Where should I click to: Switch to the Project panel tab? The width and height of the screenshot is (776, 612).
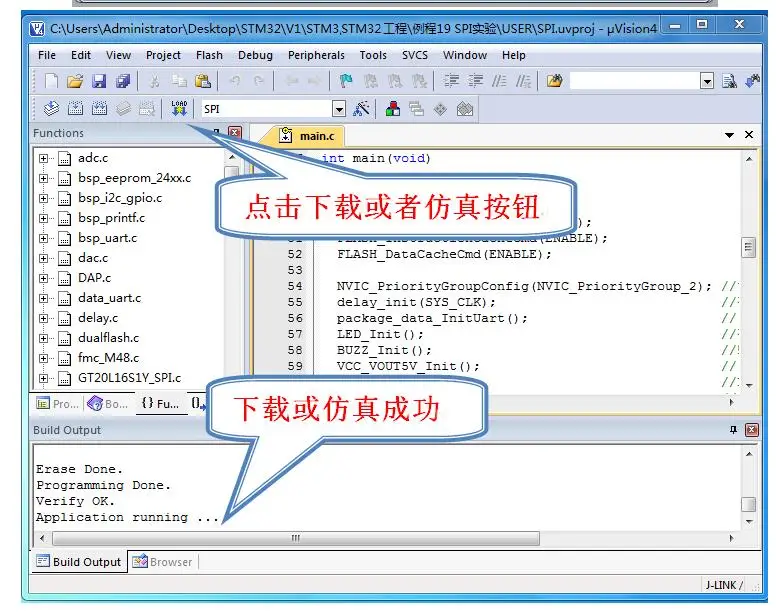click(57, 404)
